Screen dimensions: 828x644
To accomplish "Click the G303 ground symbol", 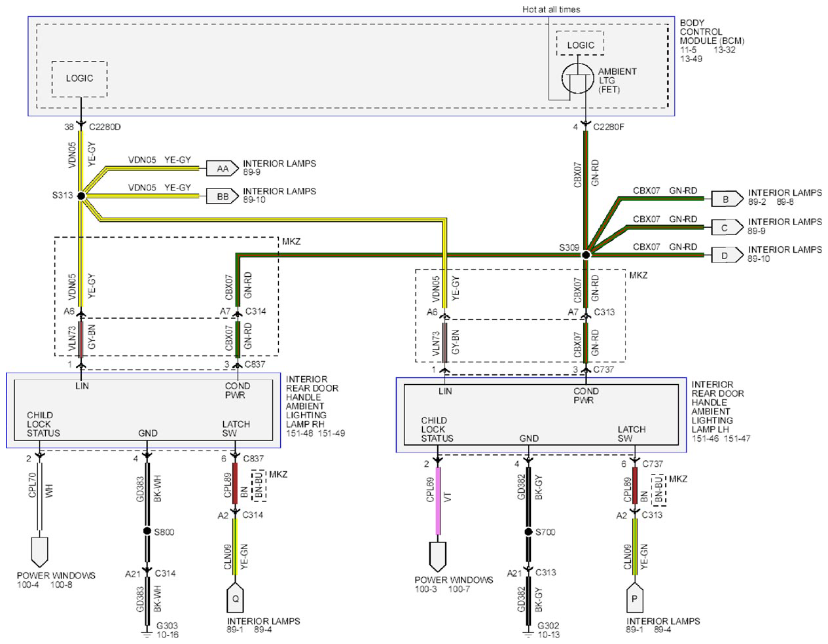I will [x=147, y=634].
